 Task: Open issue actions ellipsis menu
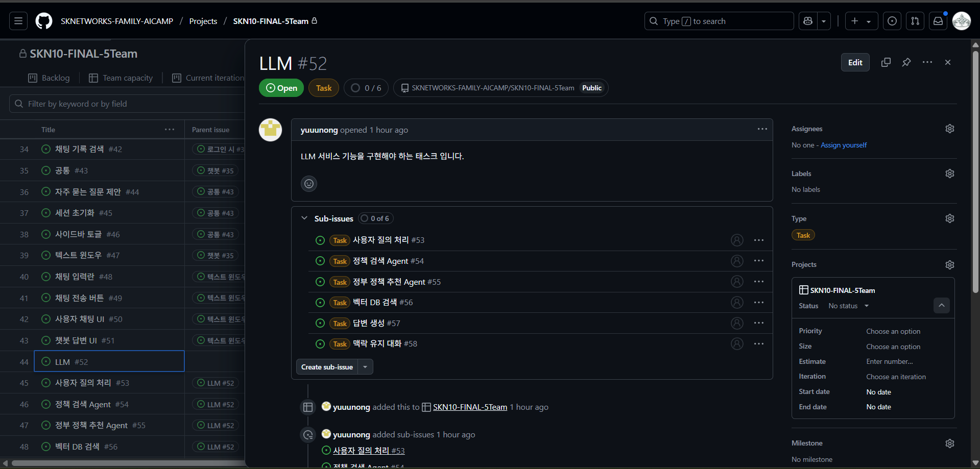(927, 62)
